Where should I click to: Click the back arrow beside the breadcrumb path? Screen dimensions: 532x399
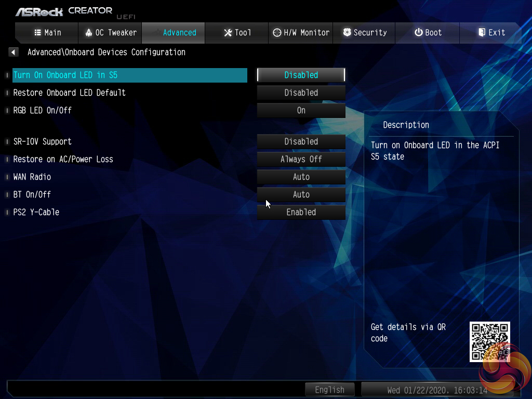point(13,52)
